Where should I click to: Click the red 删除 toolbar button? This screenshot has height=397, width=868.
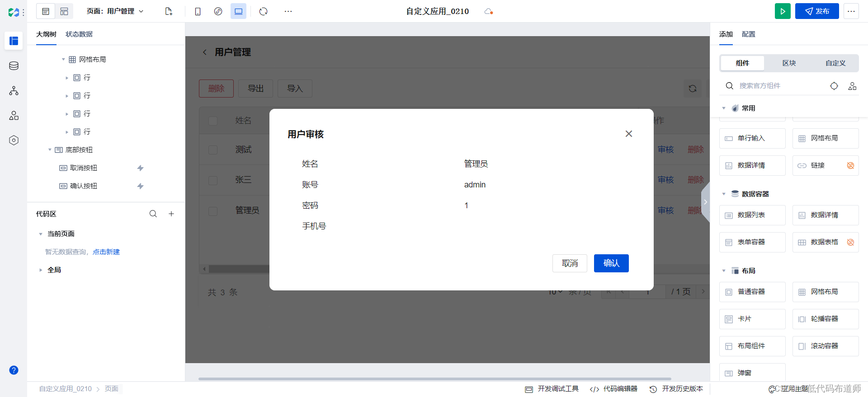(x=216, y=89)
